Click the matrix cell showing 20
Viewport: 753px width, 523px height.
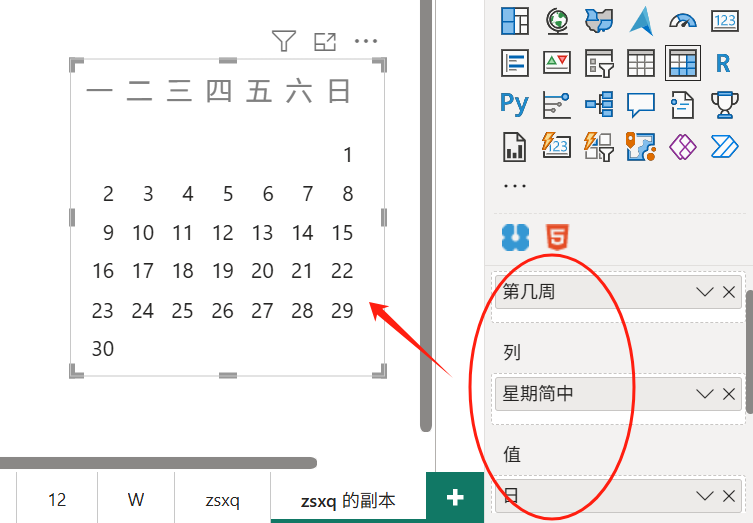pyautogui.click(x=263, y=271)
